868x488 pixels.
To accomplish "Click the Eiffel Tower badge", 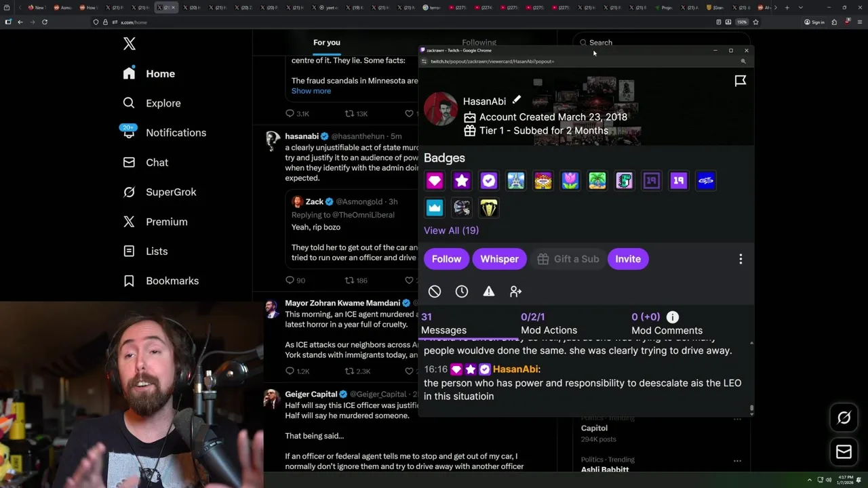I will [516, 181].
